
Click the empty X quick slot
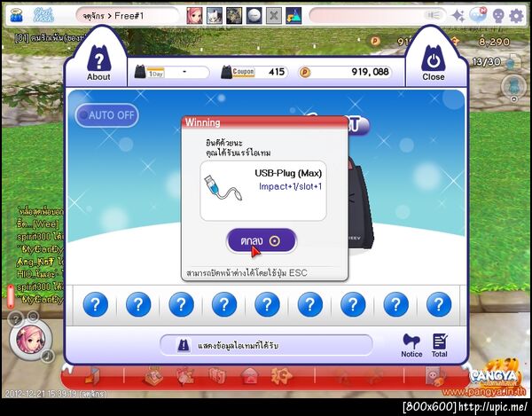click(x=273, y=16)
